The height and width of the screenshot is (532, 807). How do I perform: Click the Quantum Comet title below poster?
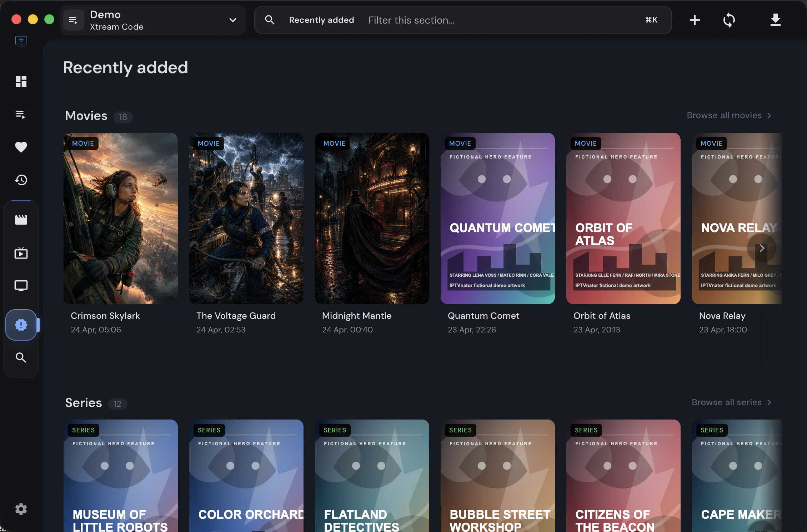coord(483,316)
